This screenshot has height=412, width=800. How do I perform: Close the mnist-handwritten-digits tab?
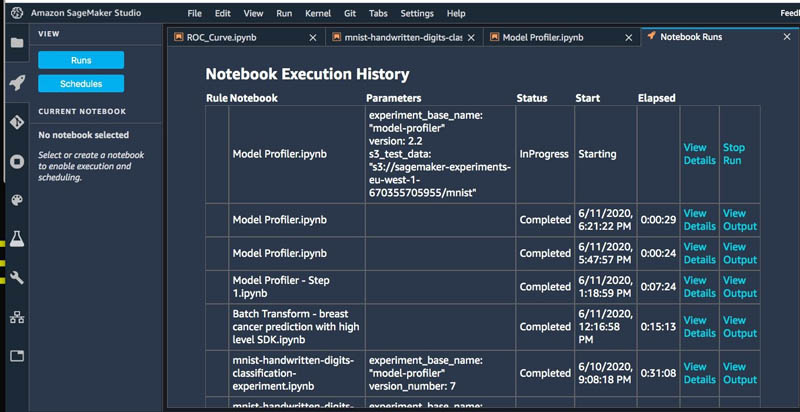point(471,38)
